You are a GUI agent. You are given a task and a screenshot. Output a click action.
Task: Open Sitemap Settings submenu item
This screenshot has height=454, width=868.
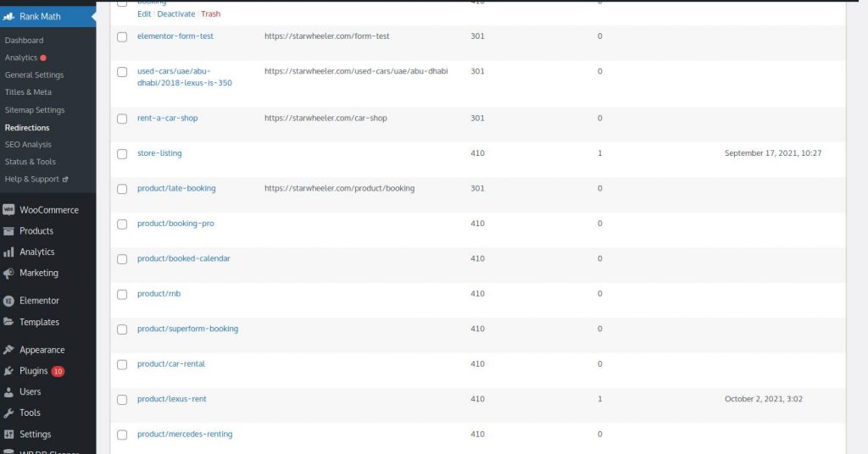pyautogui.click(x=35, y=110)
